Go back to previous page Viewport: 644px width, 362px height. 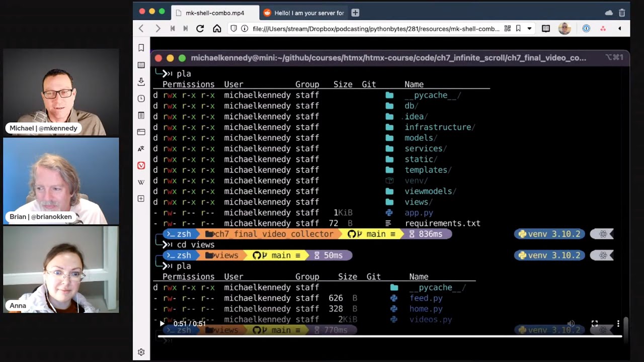click(141, 29)
